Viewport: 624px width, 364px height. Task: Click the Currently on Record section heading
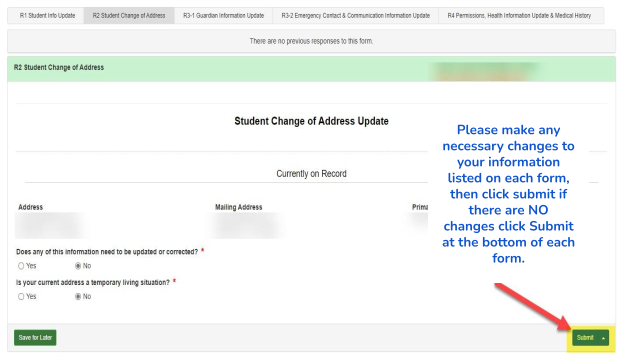tap(312, 173)
